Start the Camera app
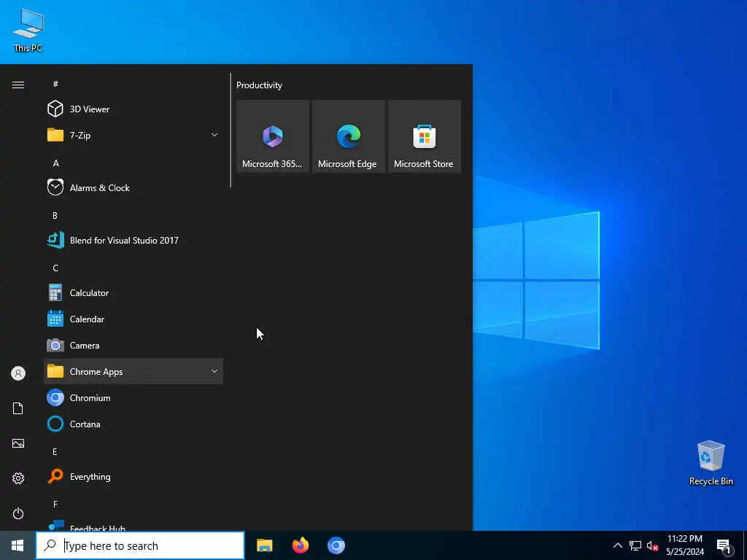747x560 pixels. coord(133,345)
